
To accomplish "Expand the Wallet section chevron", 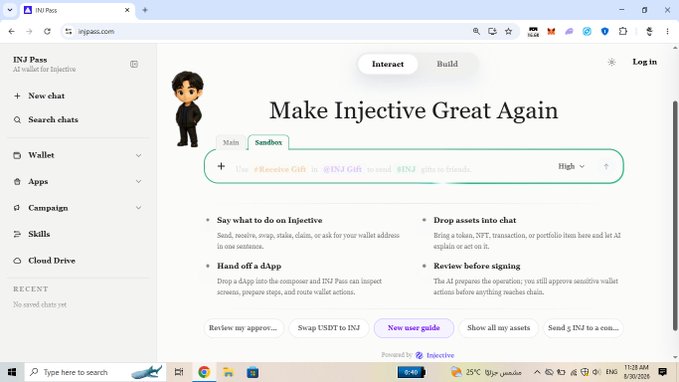I will (x=138, y=155).
